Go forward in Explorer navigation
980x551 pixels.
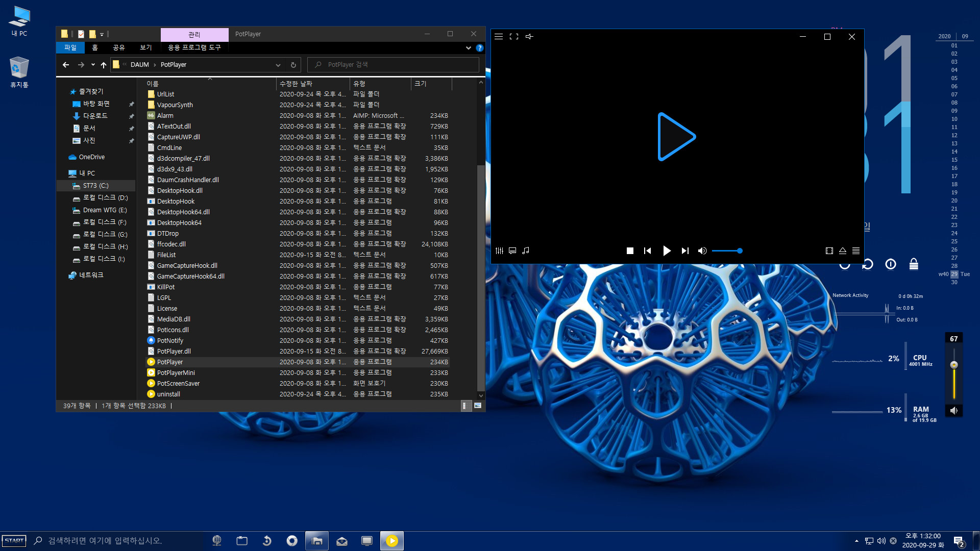tap(81, 65)
